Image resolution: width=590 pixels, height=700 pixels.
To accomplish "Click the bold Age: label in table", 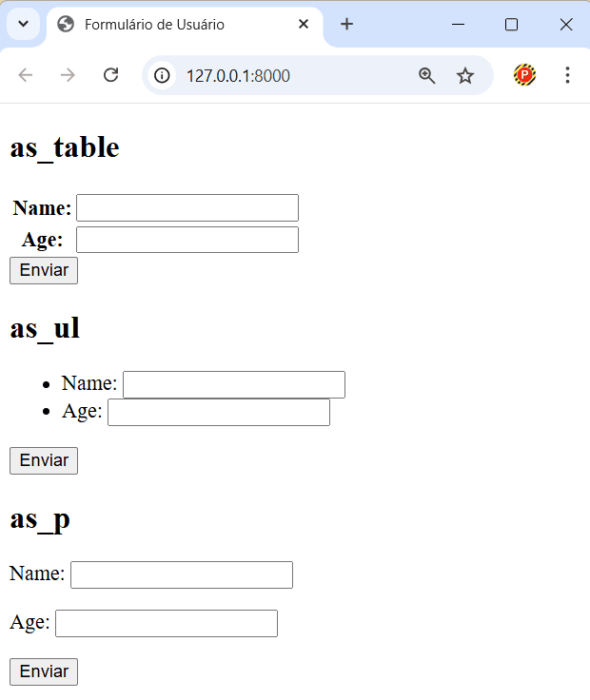I will 43,241.
